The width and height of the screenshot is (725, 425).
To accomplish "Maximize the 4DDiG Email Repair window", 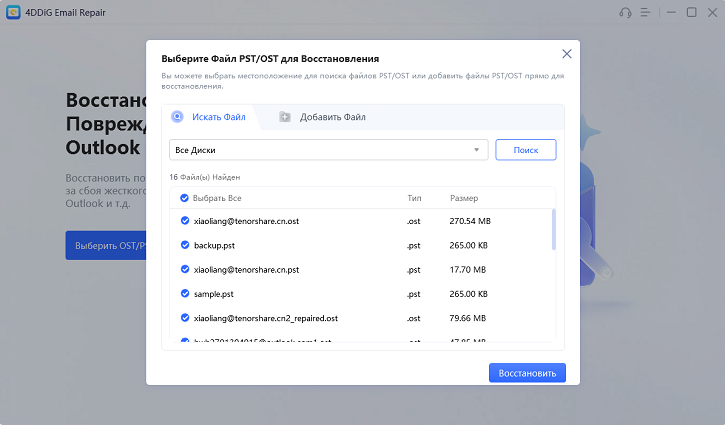I will [691, 12].
